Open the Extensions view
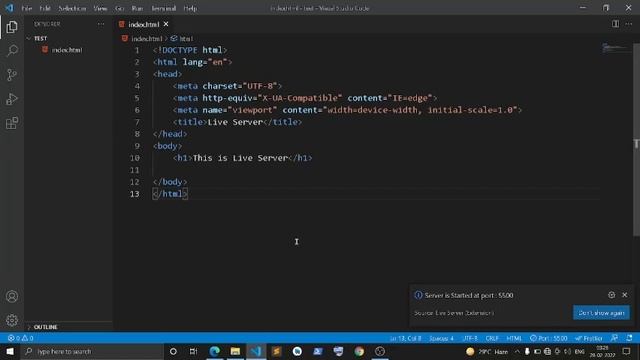This screenshot has width=640, height=360. pos(12,123)
